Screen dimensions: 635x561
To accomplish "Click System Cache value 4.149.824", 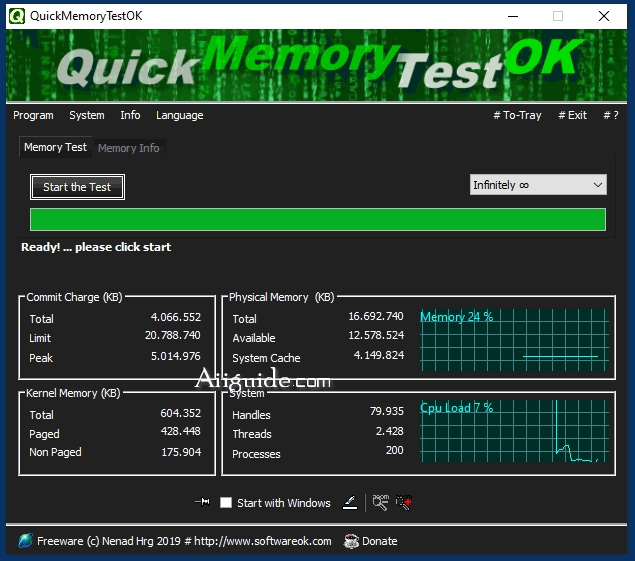I will (379, 355).
